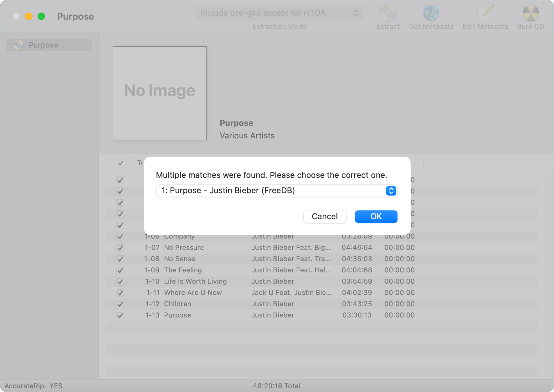Uncheck the fourth track row checkbox
The image size is (554, 392).
[x=120, y=214]
